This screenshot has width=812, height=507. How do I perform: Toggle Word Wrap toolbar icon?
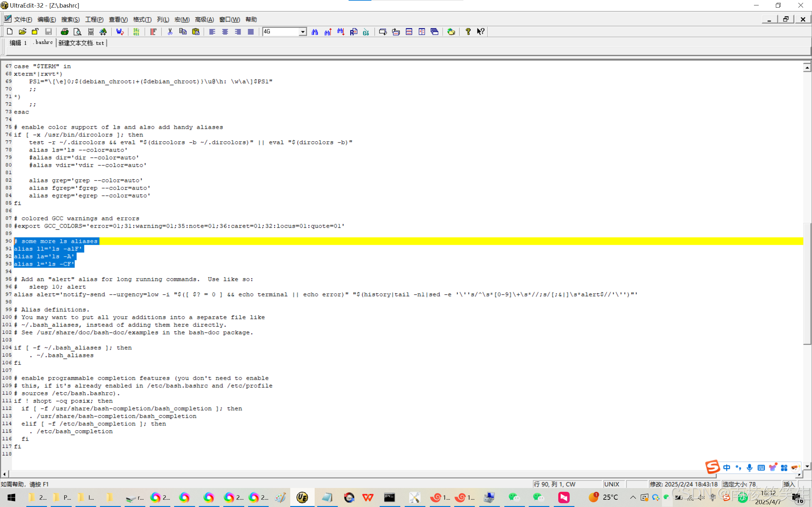click(x=120, y=31)
